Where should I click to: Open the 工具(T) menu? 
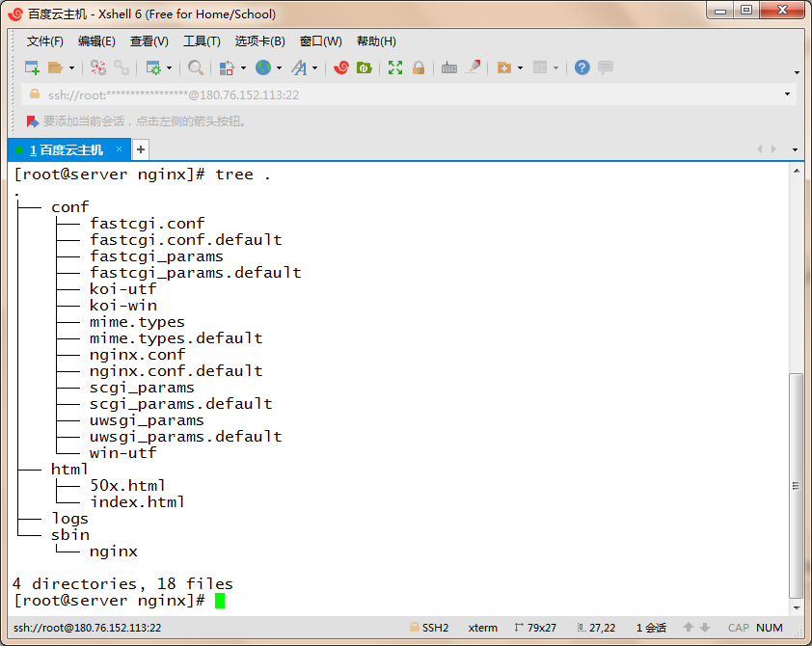[202, 41]
